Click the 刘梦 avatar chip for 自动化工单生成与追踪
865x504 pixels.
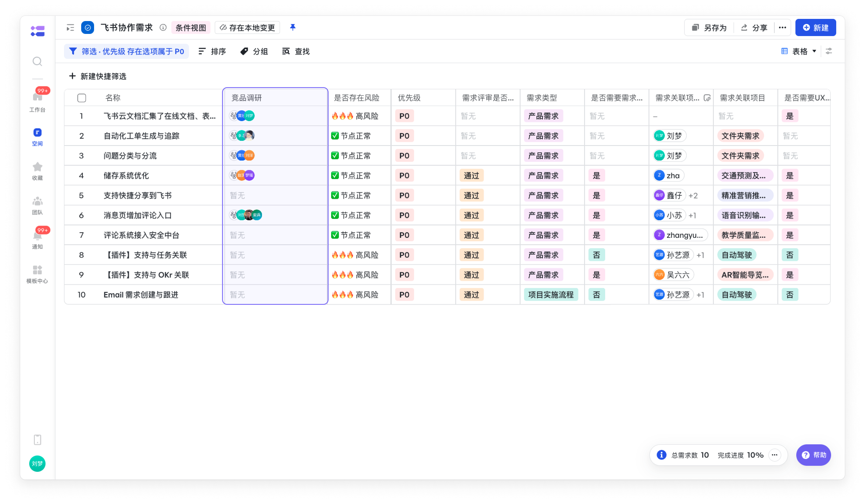click(670, 136)
